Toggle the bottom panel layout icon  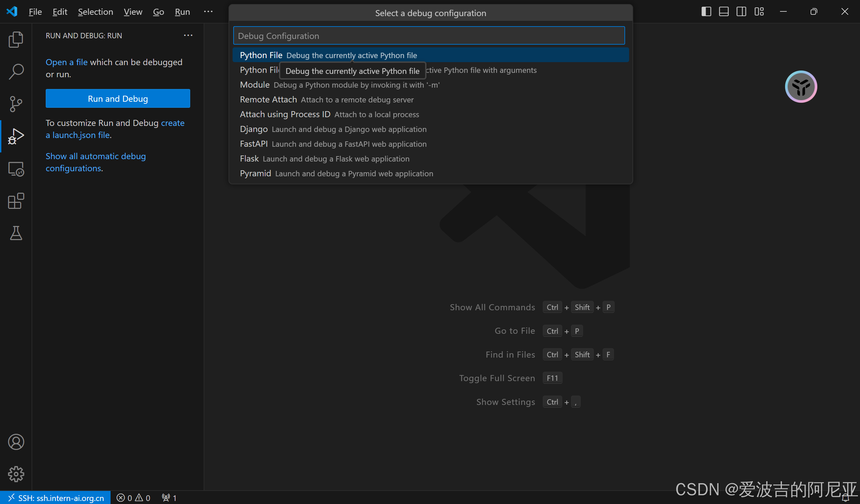724,12
